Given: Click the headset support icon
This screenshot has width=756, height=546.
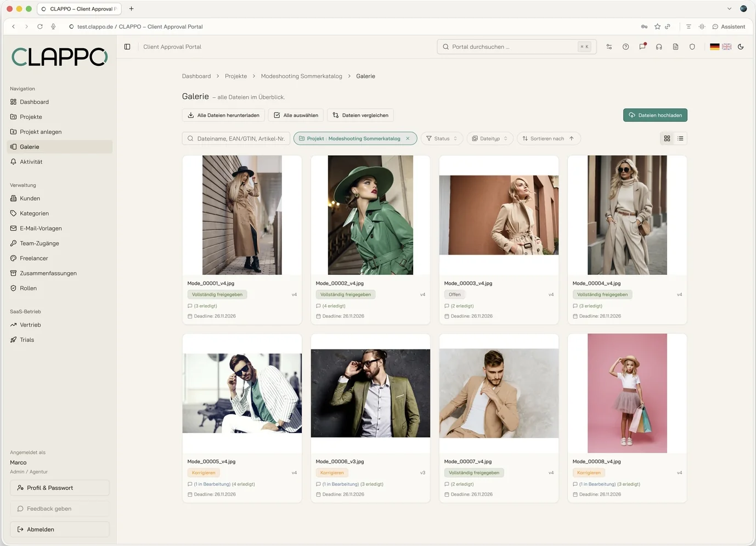Looking at the screenshot, I should 659,47.
